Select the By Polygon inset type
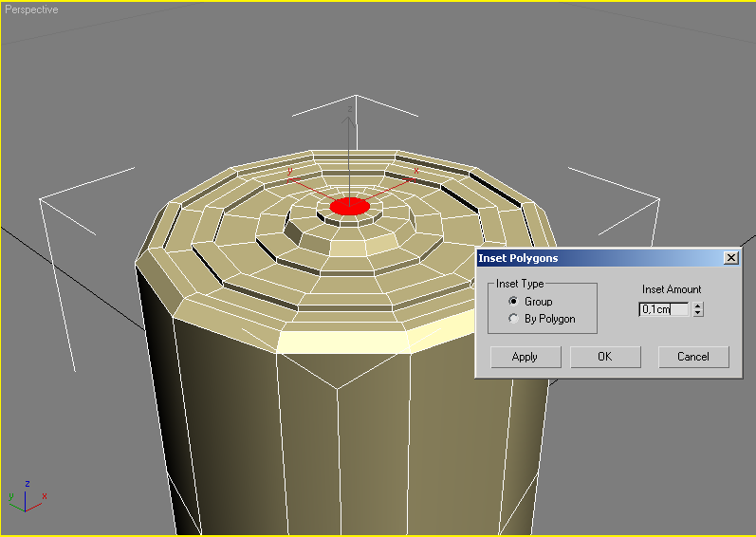 pos(513,319)
